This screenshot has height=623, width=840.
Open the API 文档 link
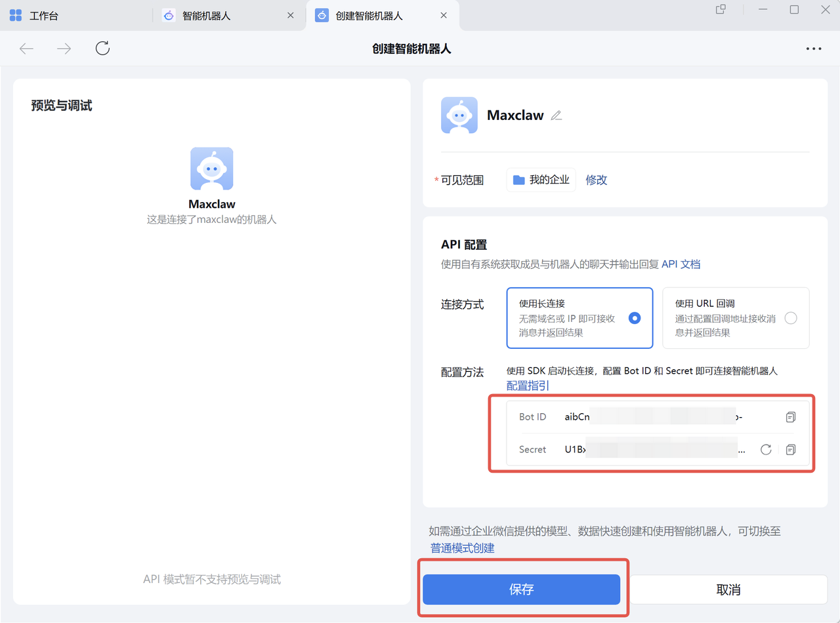click(681, 264)
